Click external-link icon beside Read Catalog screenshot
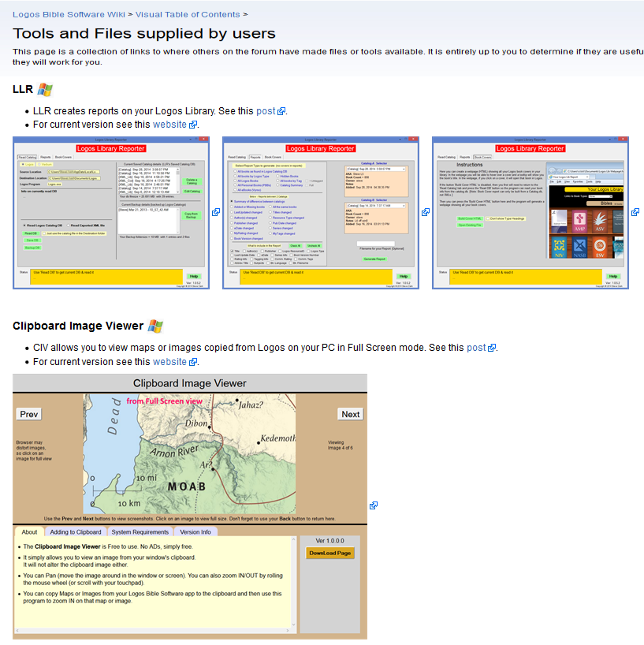The height and width of the screenshot is (645, 644). tap(216, 212)
